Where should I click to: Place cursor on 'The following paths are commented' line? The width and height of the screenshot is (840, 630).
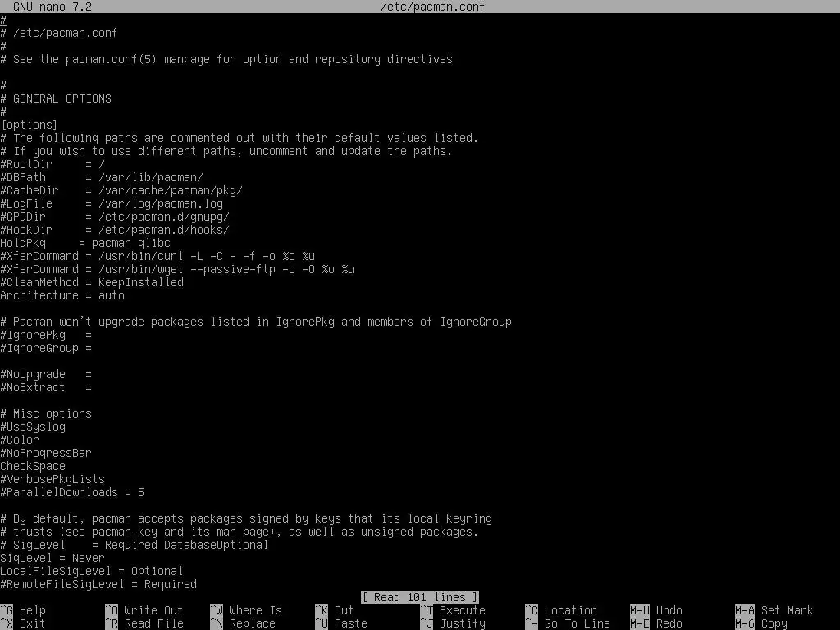point(240,138)
